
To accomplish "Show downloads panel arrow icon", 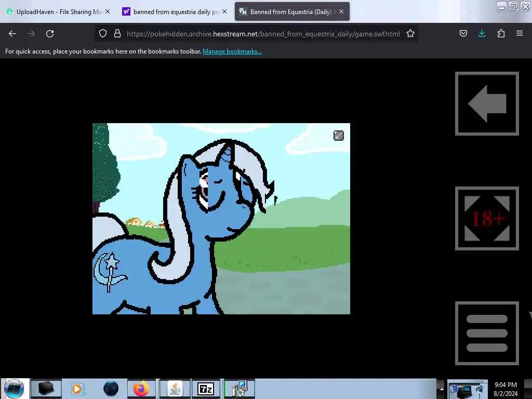I will (482, 33).
